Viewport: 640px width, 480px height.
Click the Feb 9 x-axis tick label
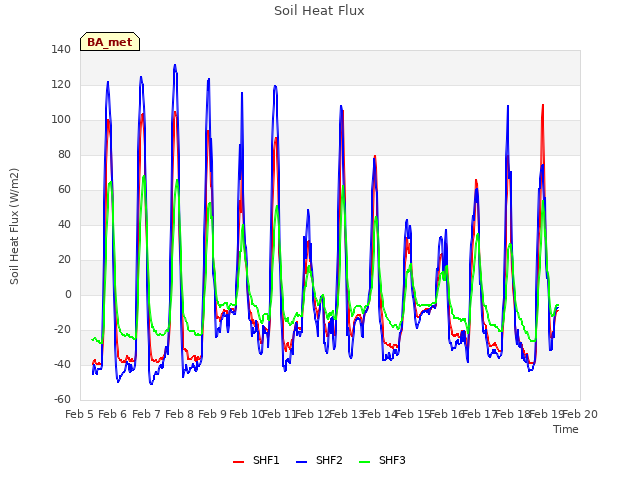pyautogui.click(x=213, y=414)
